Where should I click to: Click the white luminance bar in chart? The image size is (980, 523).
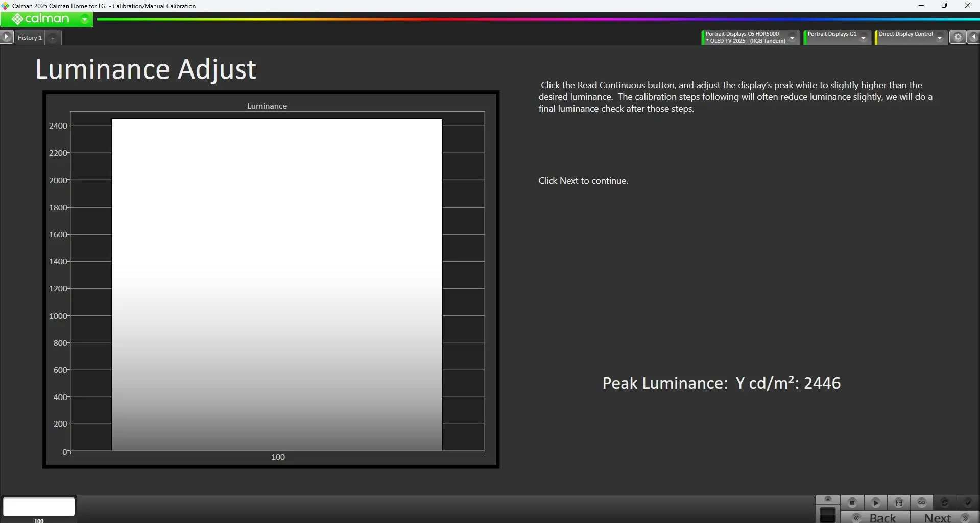(x=277, y=284)
